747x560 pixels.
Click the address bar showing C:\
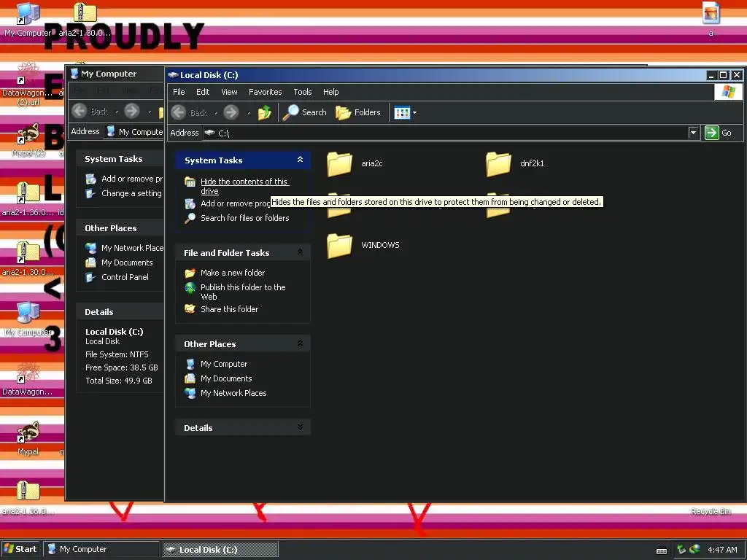[x=446, y=133]
